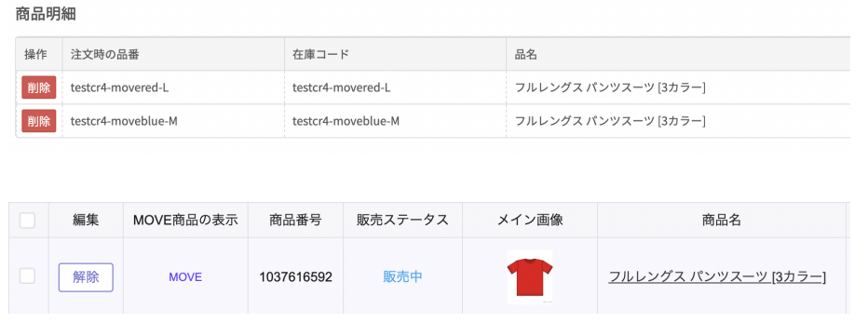This screenshot has width=868, height=336.
Task: Check the row checkbox for product 1037616592
Action: (x=27, y=276)
